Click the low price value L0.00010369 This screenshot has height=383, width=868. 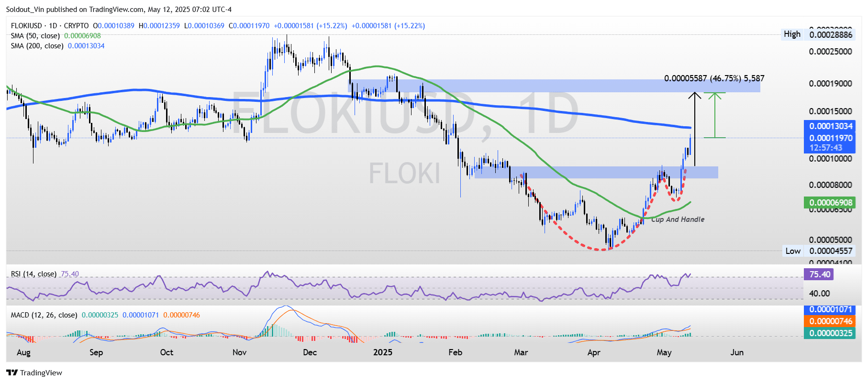204,26
